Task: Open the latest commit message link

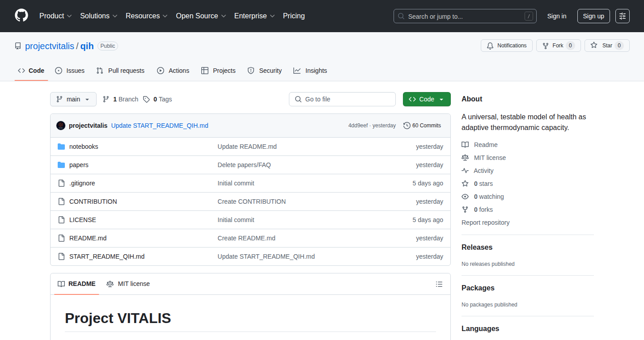Action: [x=160, y=126]
